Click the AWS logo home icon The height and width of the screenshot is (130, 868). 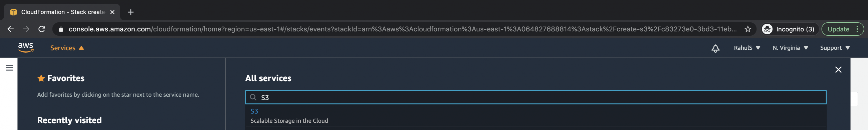pyautogui.click(x=26, y=48)
